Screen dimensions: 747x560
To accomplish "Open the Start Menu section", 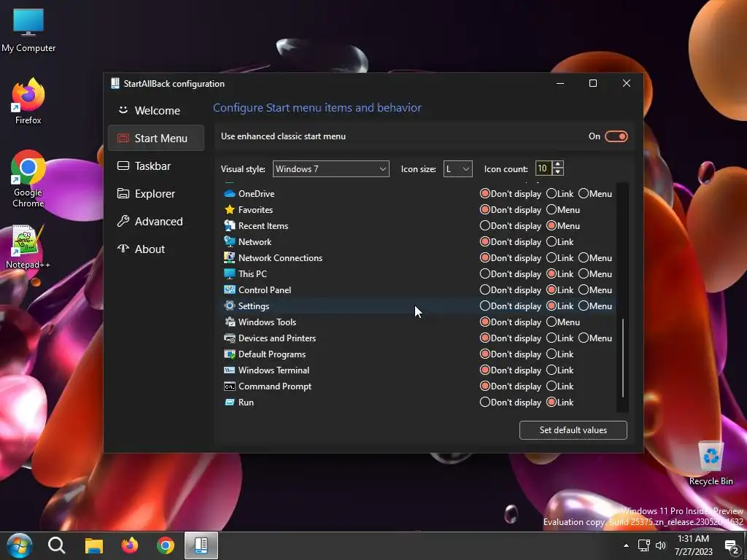I will 156,138.
